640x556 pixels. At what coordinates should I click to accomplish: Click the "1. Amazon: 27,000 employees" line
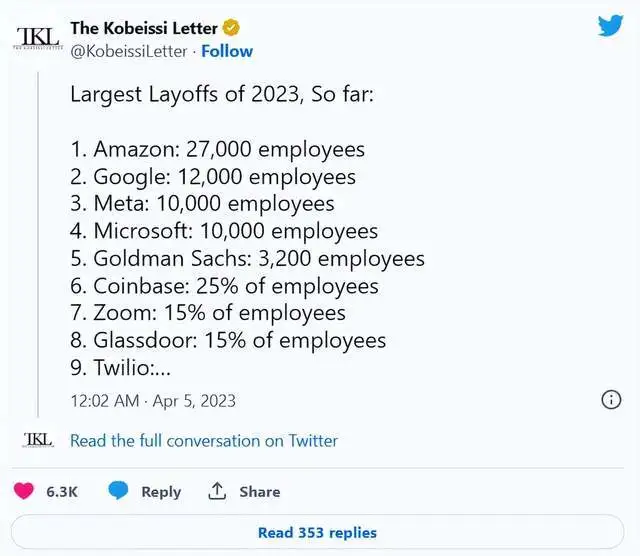click(x=217, y=150)
